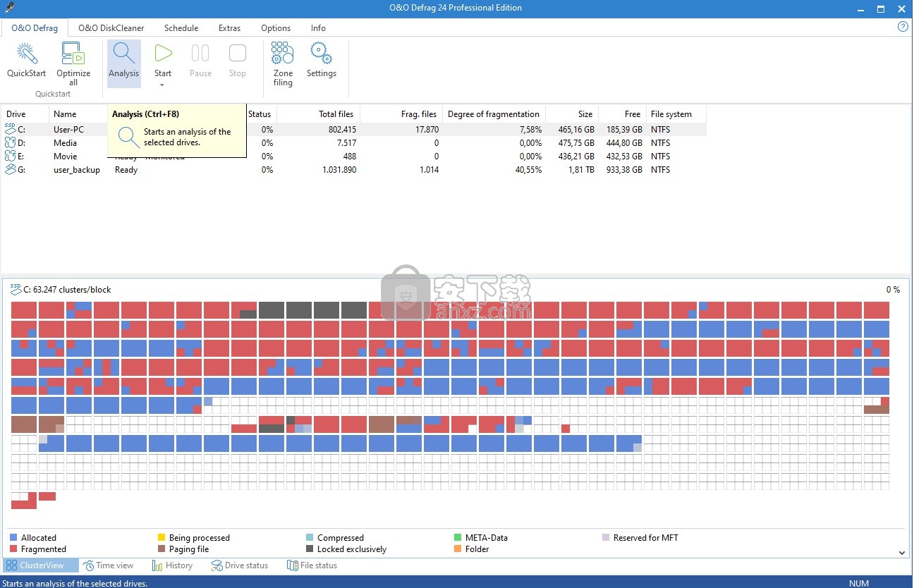Click the Locked exclusively dark legend swatch
This screenshot has width=914, height=588.
[x=310, y=549]
